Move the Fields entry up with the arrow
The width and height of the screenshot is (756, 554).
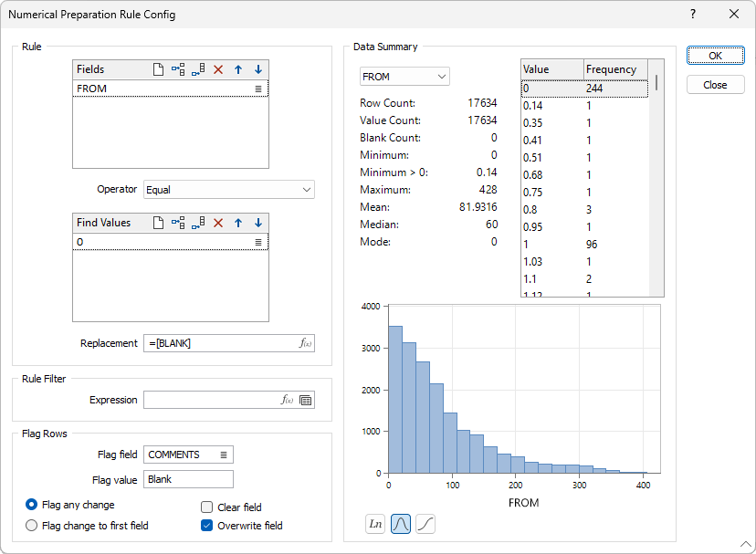238,69
